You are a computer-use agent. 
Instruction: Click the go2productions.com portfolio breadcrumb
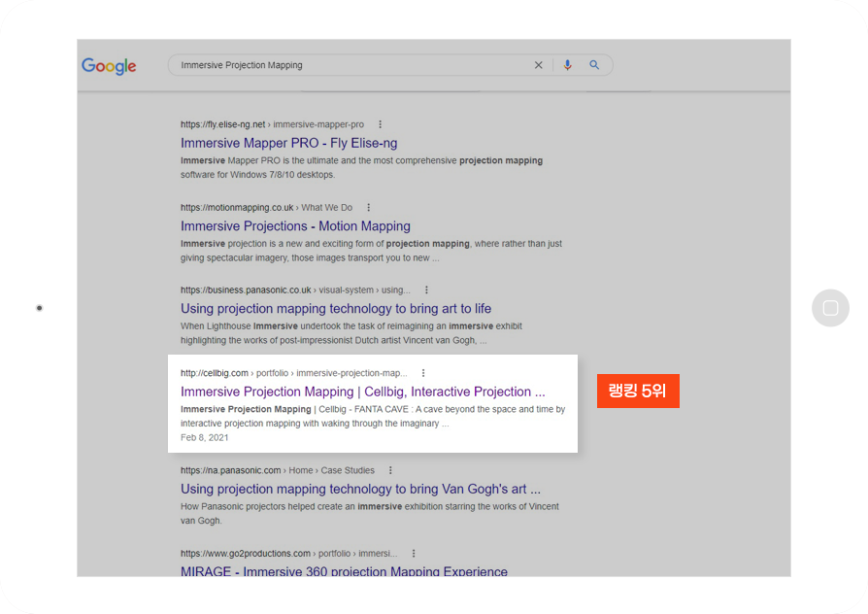[x=289, y=554]
